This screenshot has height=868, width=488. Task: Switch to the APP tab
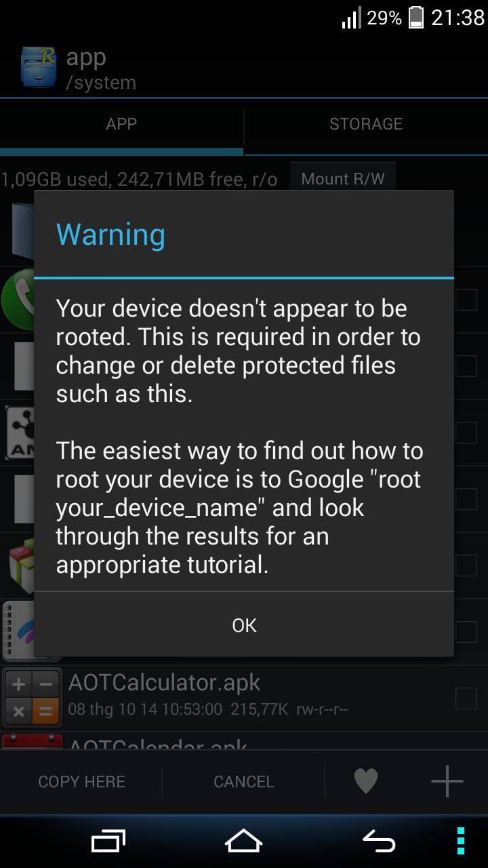pyautogui.click(x=121, y=124)
